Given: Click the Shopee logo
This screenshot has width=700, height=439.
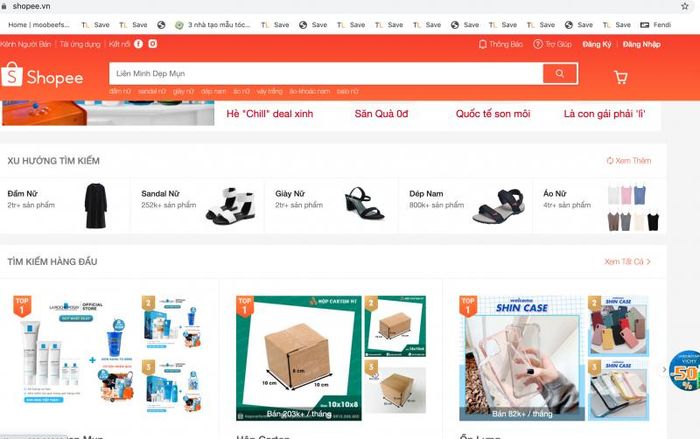Looking at the screenshot, I should [42, 75].
